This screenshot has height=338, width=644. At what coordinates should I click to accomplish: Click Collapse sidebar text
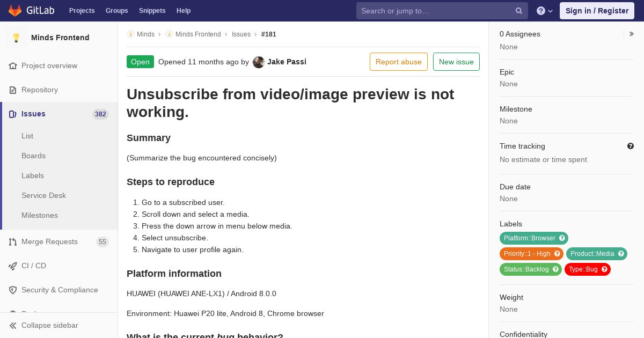click(x=50, y=326)
